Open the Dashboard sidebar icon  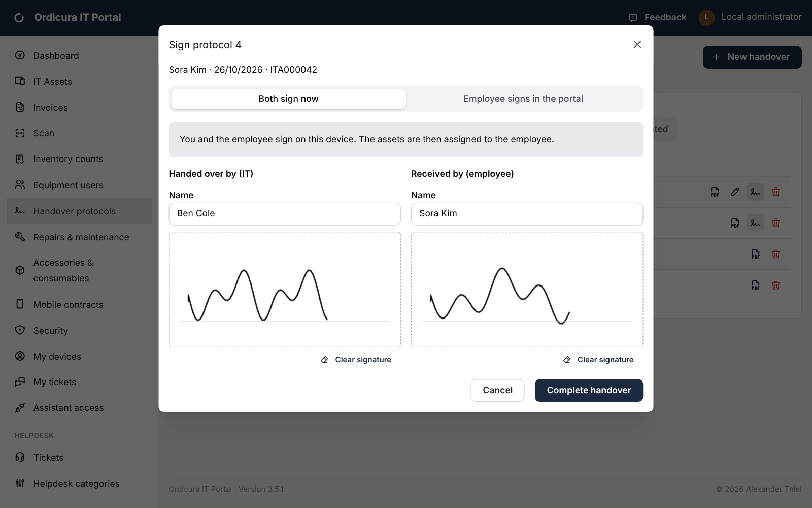(20, 55)
